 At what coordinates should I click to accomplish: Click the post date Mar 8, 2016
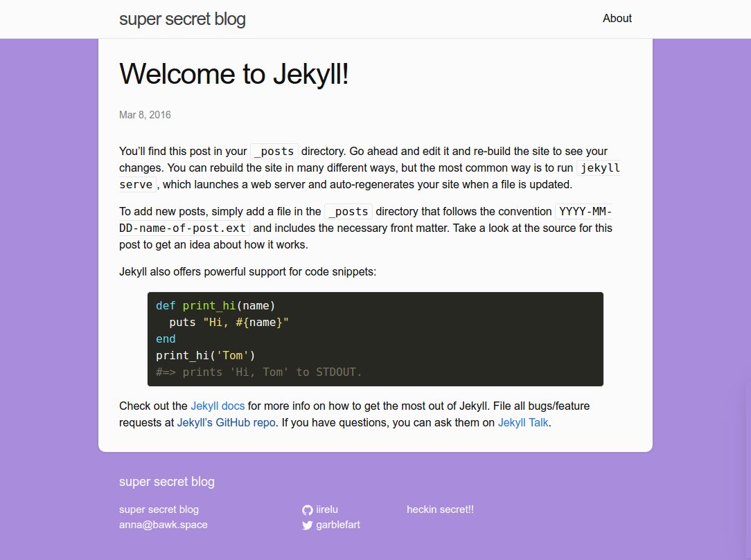tap(145, 115)
